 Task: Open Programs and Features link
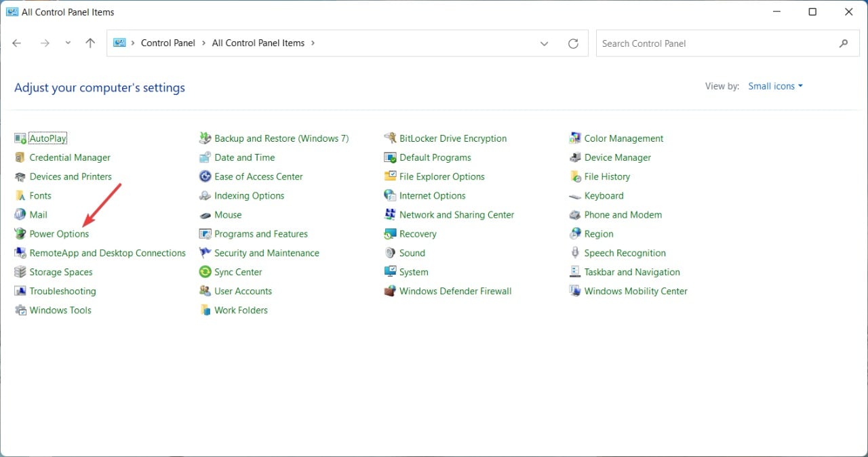[261, 234]
